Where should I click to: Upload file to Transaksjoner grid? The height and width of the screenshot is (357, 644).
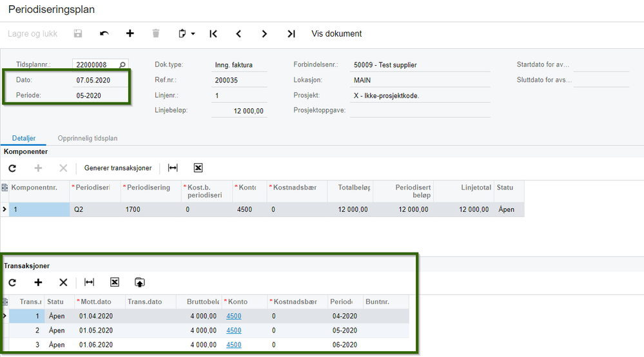pos(140,282)
